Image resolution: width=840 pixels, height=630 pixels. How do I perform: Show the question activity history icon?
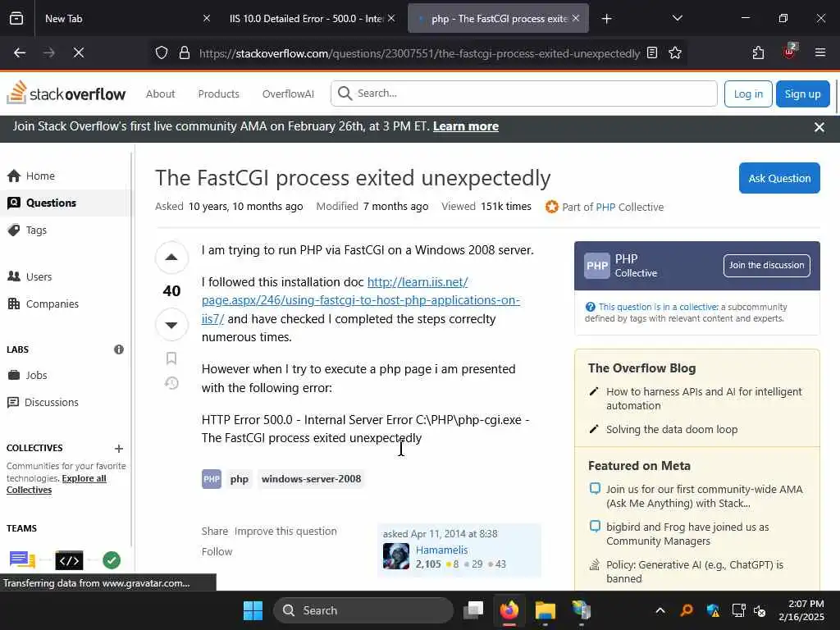click(171, 383)
